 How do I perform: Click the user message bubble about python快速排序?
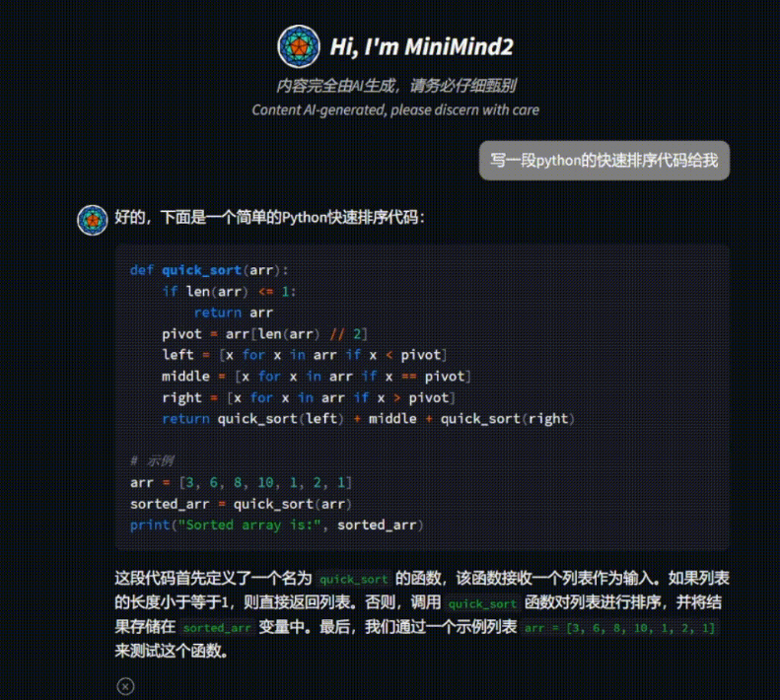click(603, 161)
